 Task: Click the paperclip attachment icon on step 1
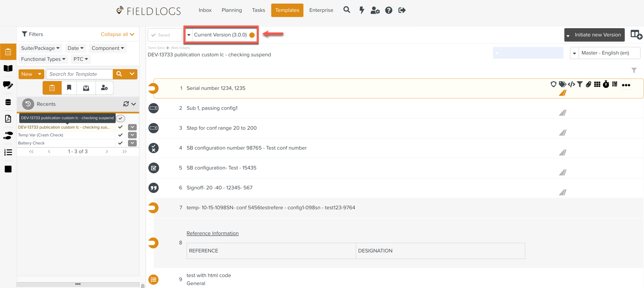click(588, 84)
